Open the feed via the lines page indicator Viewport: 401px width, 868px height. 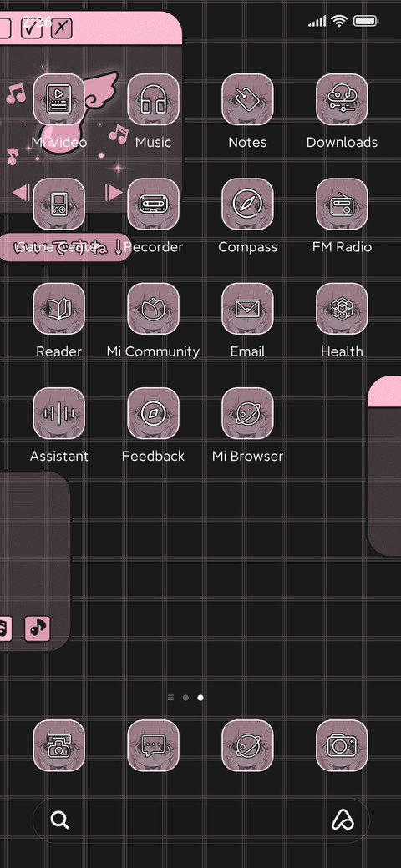click(170, 698)
